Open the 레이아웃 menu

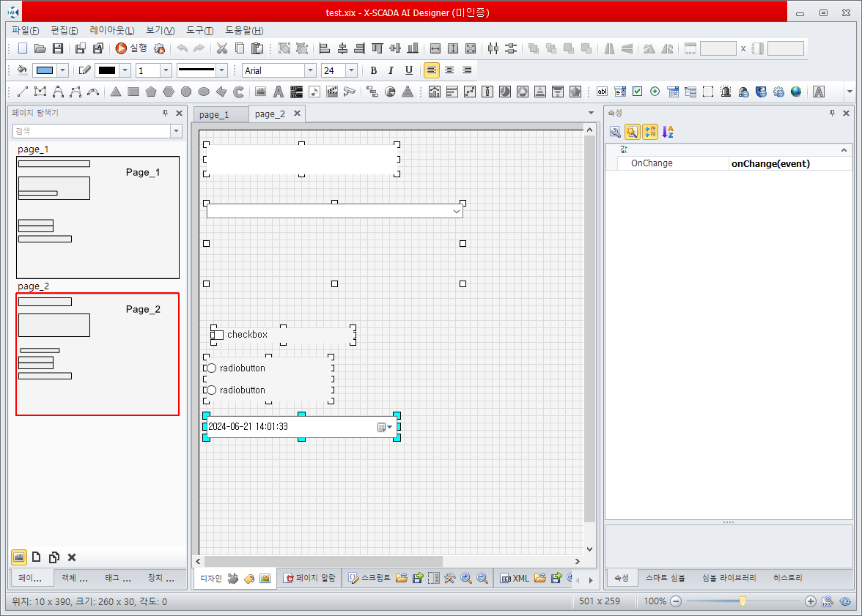(112, 31)
